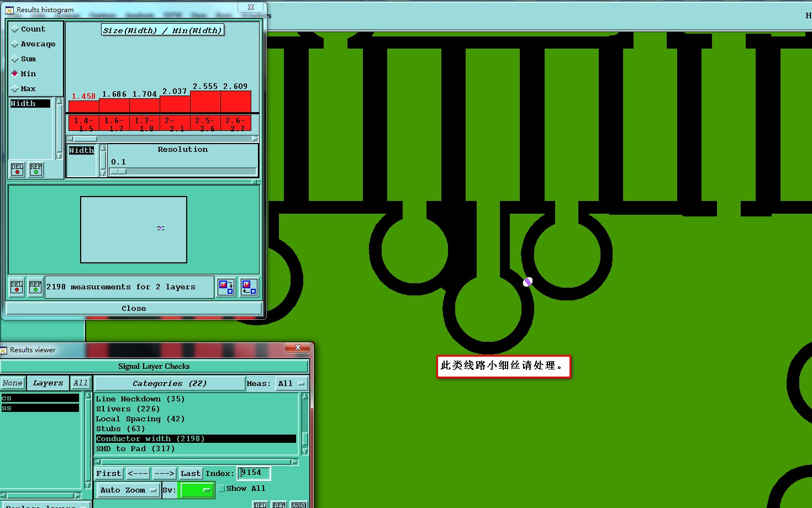
Task: Select Slivers (226) category
Action: 196,409
